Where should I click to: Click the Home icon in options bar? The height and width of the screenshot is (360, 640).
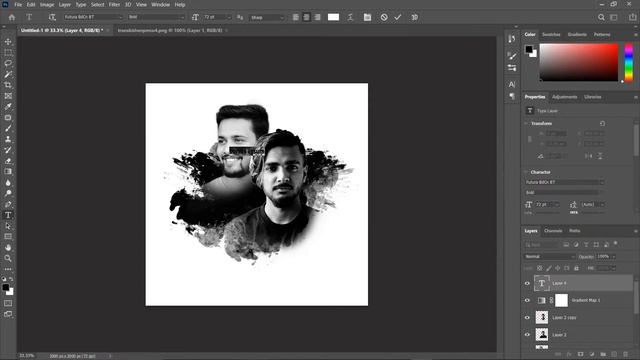pyautogui.click(x=12, y=17)
